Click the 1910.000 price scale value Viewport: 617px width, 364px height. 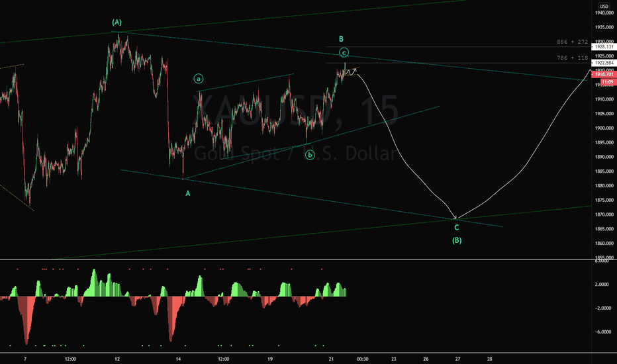tap(604, 99)
